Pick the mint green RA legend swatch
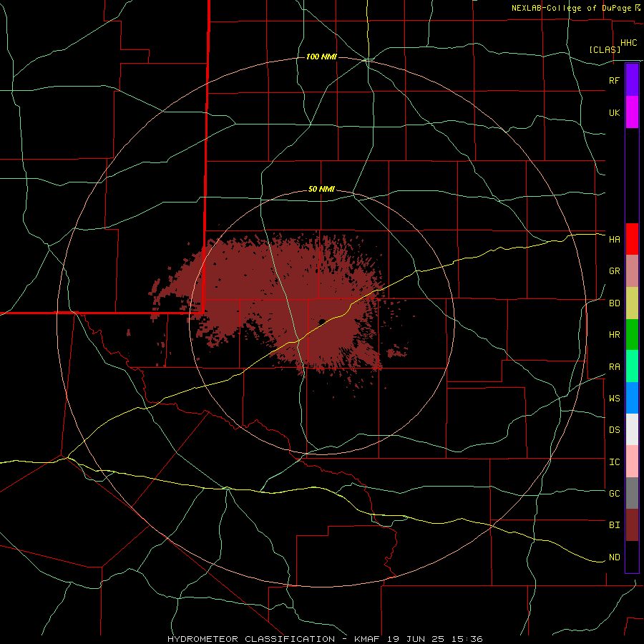This screenshot has width=644, height=644. click(632, 366)
